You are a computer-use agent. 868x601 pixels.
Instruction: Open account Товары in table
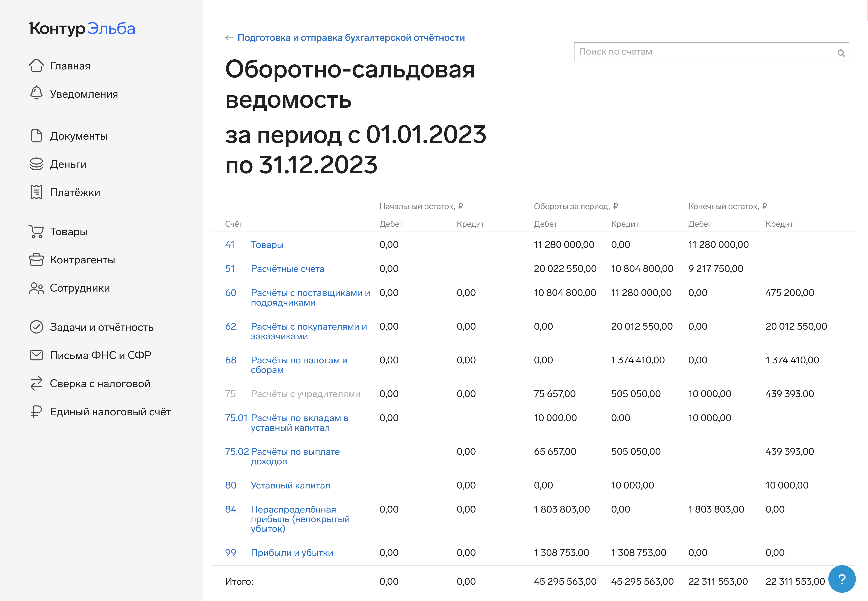[267, 245]
